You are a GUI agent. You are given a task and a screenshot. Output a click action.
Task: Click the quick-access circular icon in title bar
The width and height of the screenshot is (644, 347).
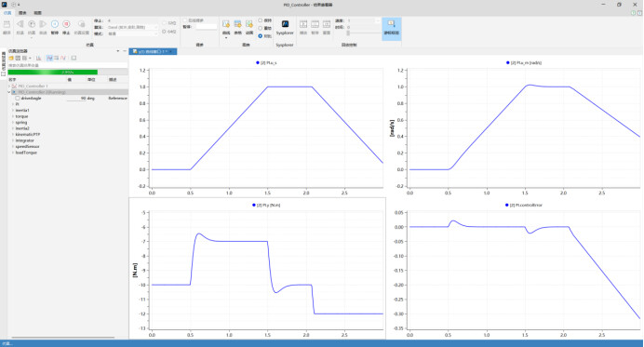[x=14, y=5]
